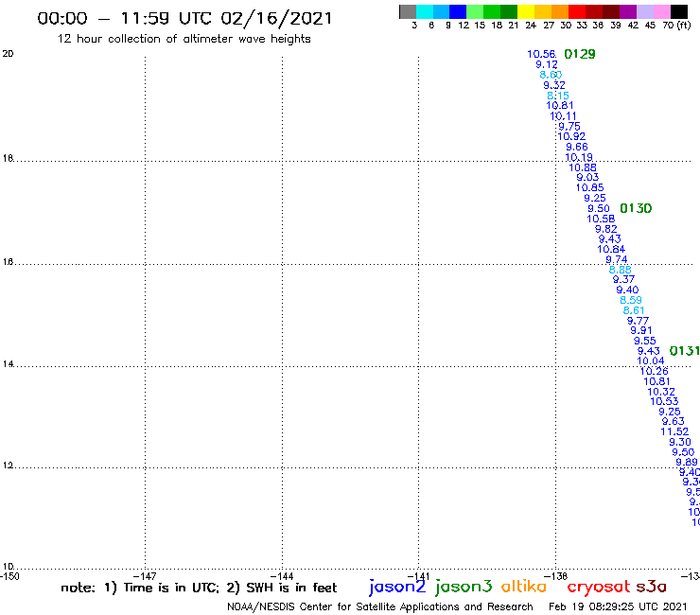Select the black swatch ending the color scale
The height and width of the screenshot is (615, 700).
[679, 11]
